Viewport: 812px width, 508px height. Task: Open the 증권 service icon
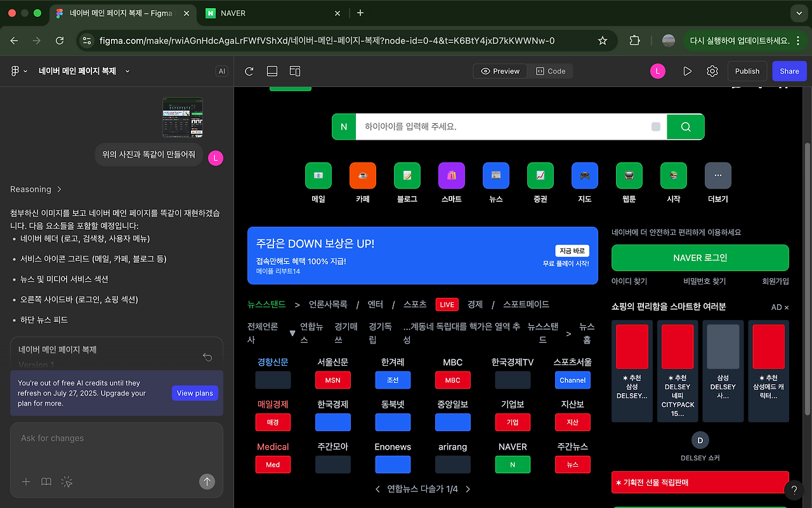click(540, 176)
